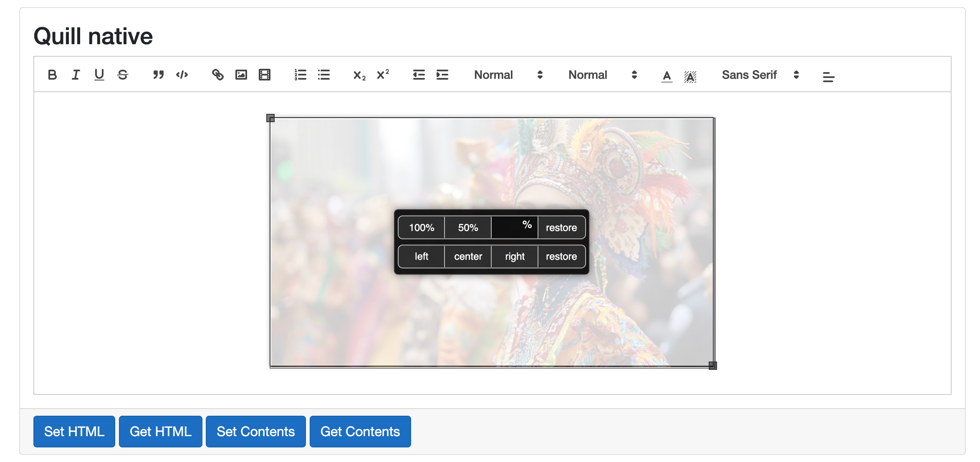Click the italic formatting icon

pyautogui.click(x=75, y=74)
